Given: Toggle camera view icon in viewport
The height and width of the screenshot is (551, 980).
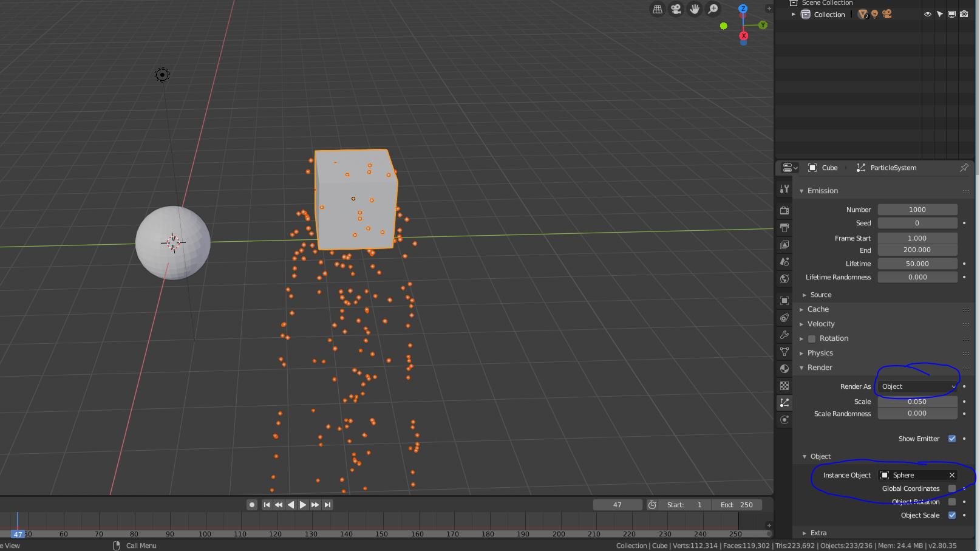Looking at the screenshot, I should point(676,9).
